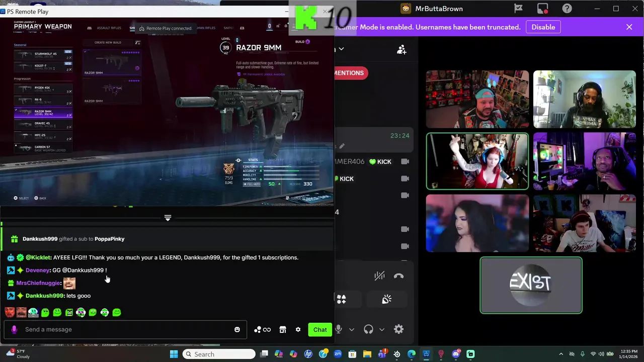Toggle camera icon beside MER406 KICK user
This screenshot has height=362, width=644.
(405, 161)
